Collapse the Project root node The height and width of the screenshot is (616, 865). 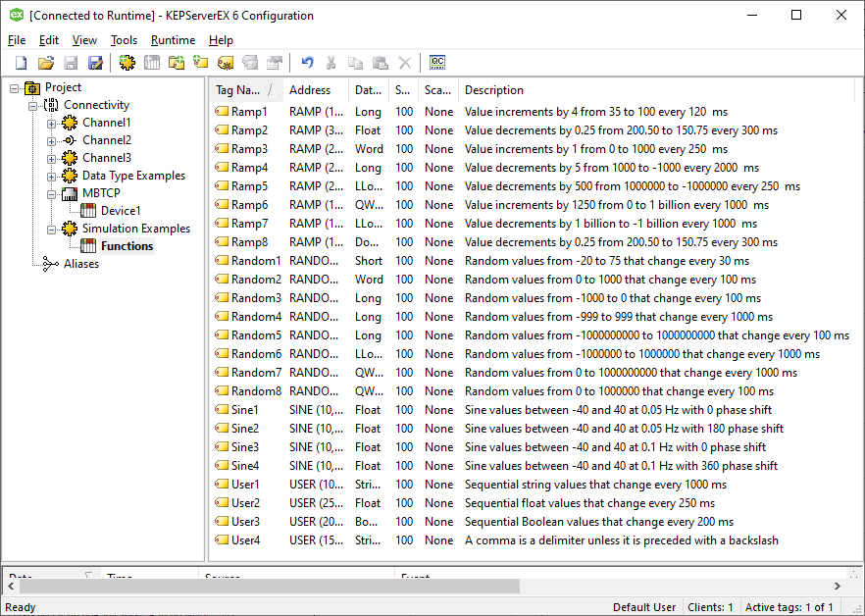(x=15, y=88)
